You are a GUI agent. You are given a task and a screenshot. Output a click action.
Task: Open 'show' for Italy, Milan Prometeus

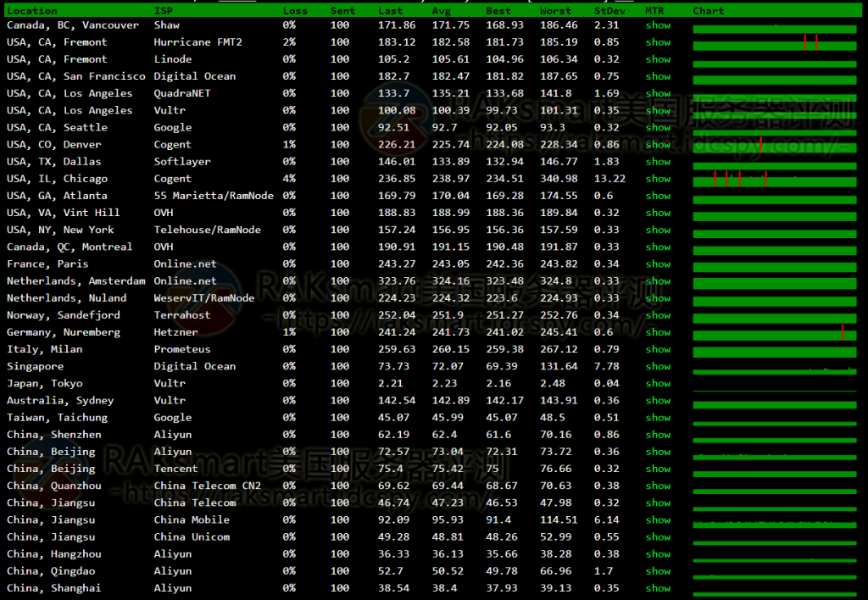point(658,349)
